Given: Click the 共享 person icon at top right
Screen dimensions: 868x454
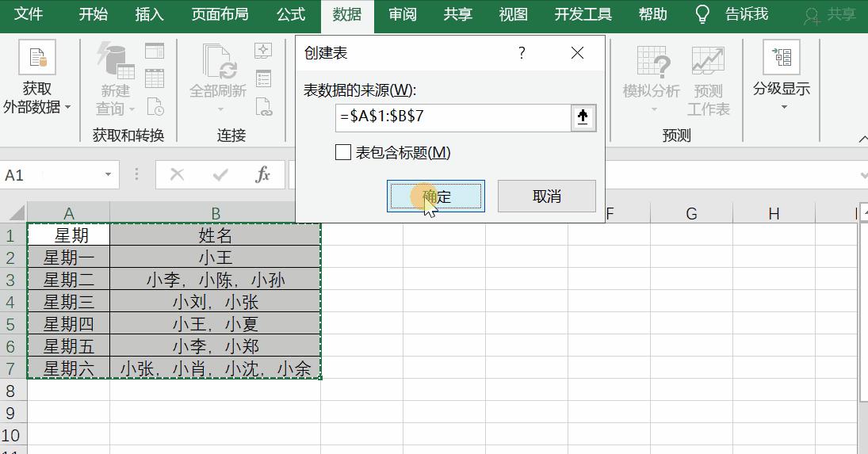Looking at the screenshot, I should coord(812,16).
